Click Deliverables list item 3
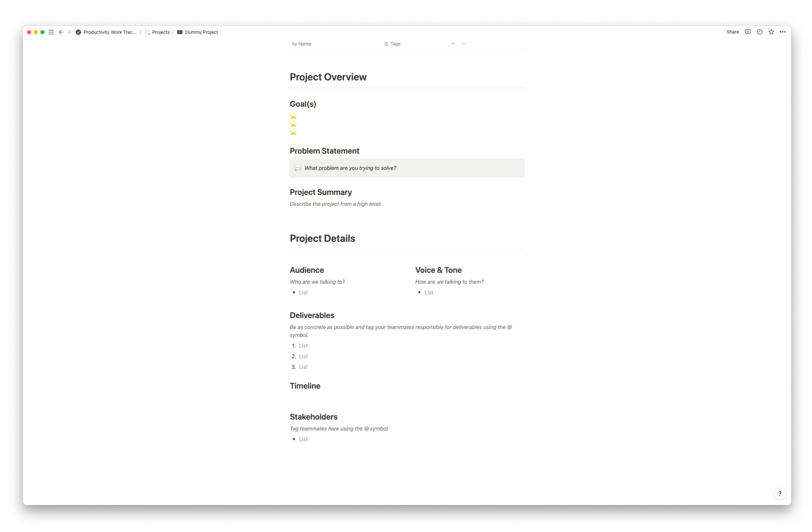The width and height of the screenshot is (812, 532). coord(303,367)
